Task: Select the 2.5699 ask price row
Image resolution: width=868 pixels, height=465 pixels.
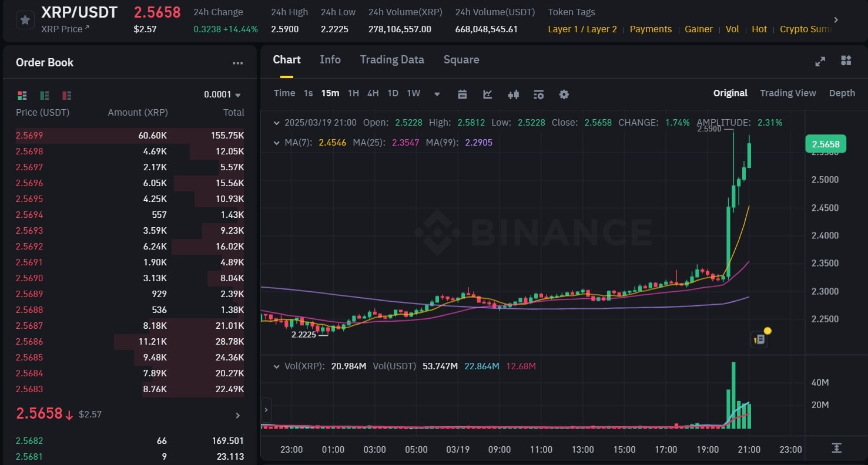Action: pos(130,136)
